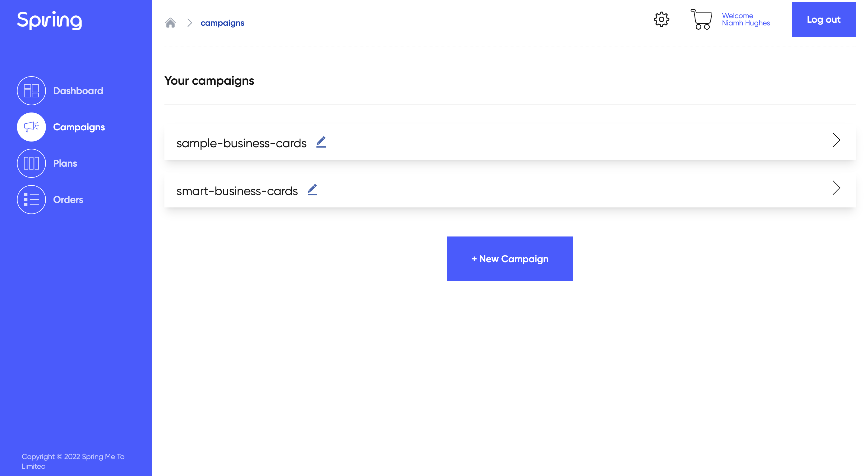Click the Spring logo
Viewport: 868px width, 476px height.
point(50,20)
